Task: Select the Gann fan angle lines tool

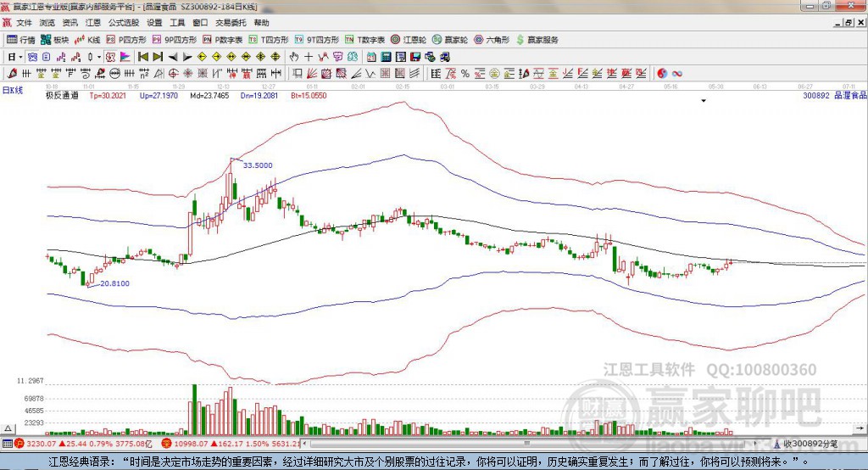Action: pyautogui.click(x=312, y=73)
